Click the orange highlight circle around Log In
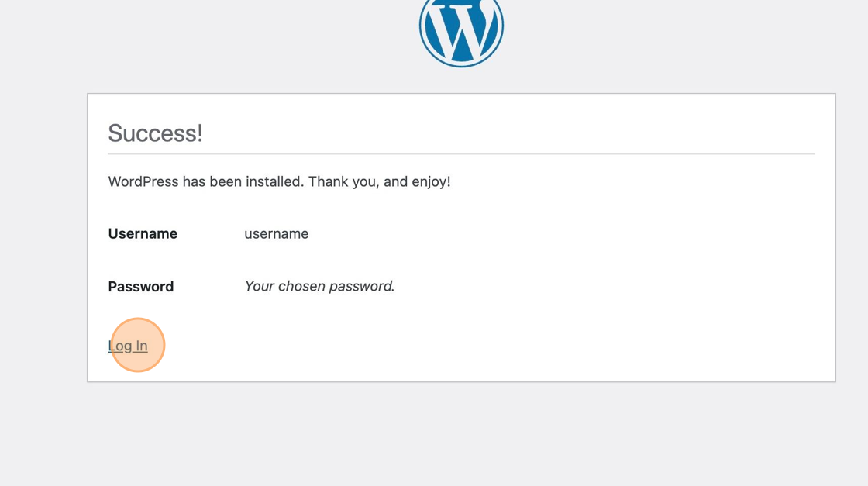Viewport: 868px width, 486px height. [x=137, y=344]
